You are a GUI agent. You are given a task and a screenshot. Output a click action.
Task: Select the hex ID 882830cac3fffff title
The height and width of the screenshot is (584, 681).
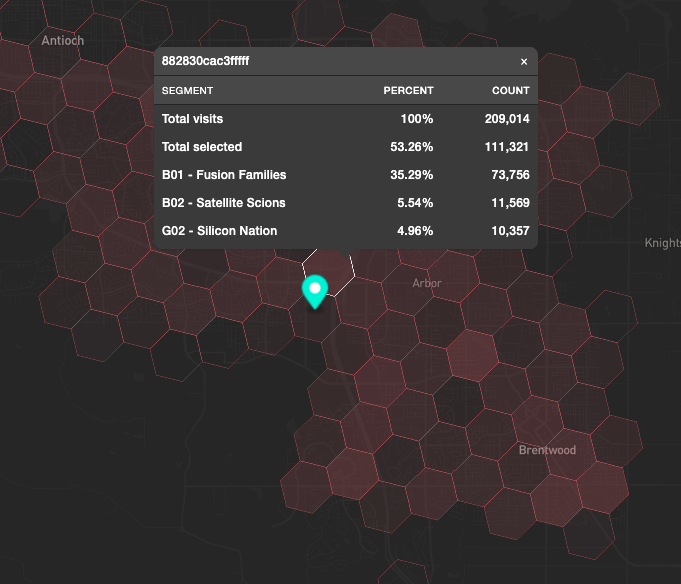pos(205,61)
